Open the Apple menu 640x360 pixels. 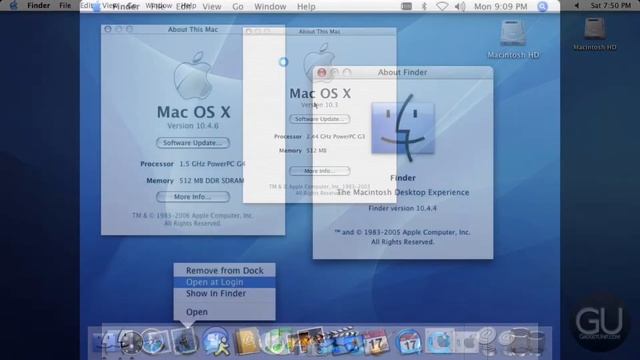click(13, 5)
